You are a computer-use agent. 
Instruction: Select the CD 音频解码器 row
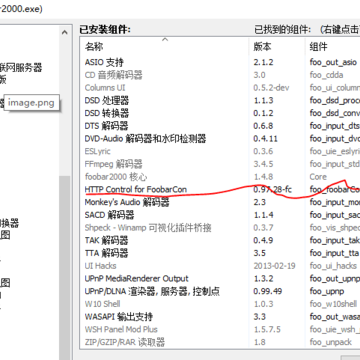(220, 75)
